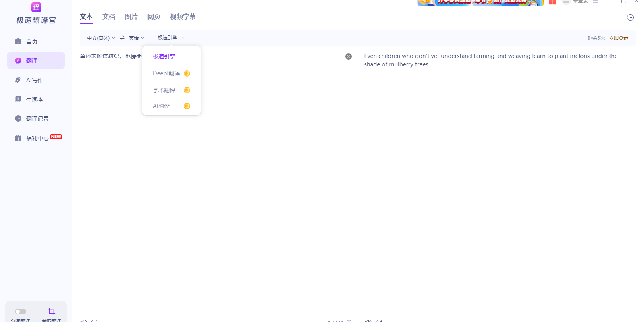This screenshot has width=644, height=322.
Task: Toggle the 划词翻译 switch
Action: point(21,312)
